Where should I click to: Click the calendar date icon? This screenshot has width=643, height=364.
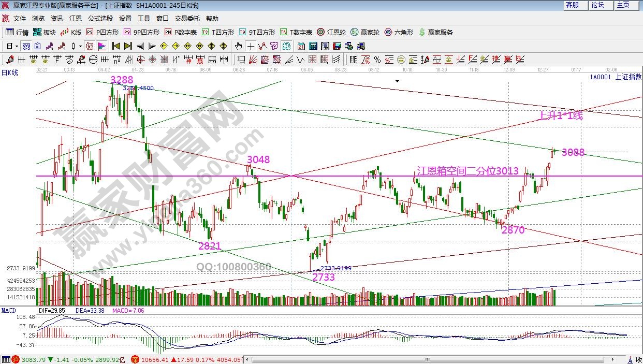coord(301,46)
